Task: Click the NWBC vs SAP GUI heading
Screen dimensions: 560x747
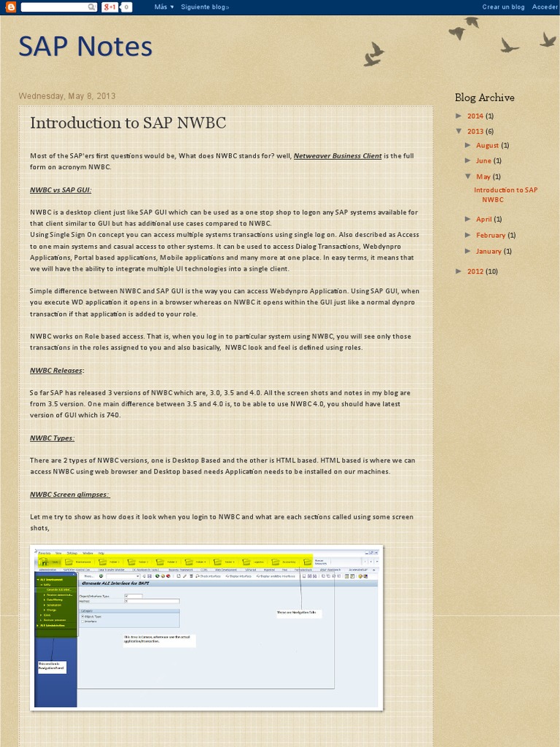Action: click(x=61, y=190)
